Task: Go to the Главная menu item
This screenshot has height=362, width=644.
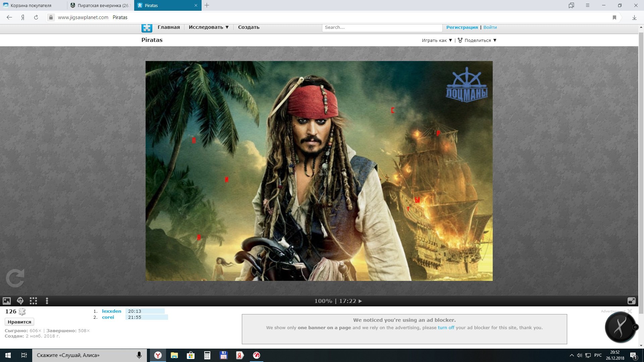Action: tap(169, 27)
